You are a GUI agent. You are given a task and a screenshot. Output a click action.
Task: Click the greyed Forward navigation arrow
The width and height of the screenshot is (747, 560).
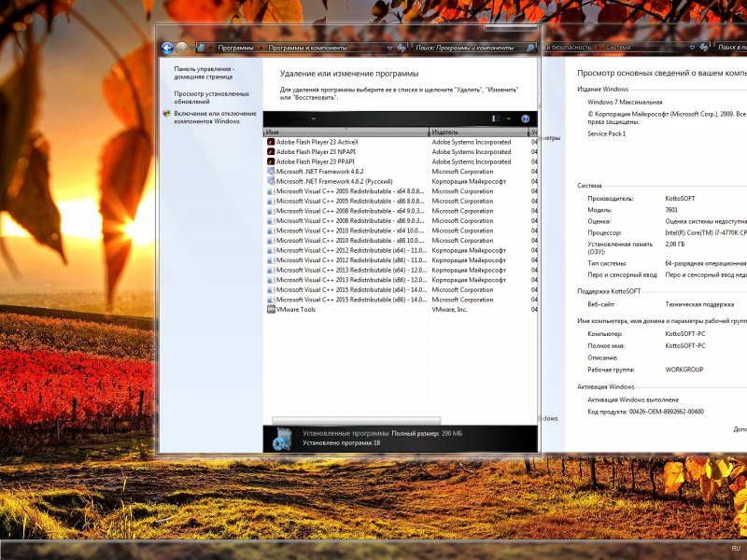(x=181, y=48)
